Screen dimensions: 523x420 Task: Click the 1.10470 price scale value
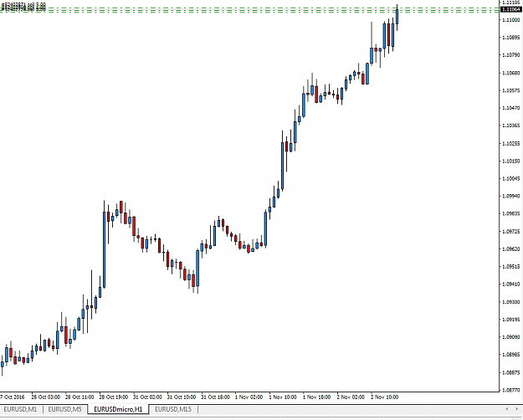coord(511,108)
